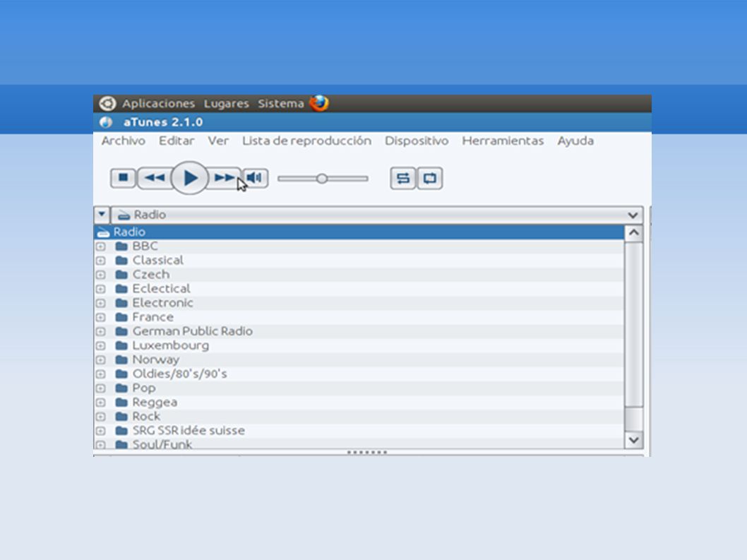Click the volume slider handle

tap(322, 178)
